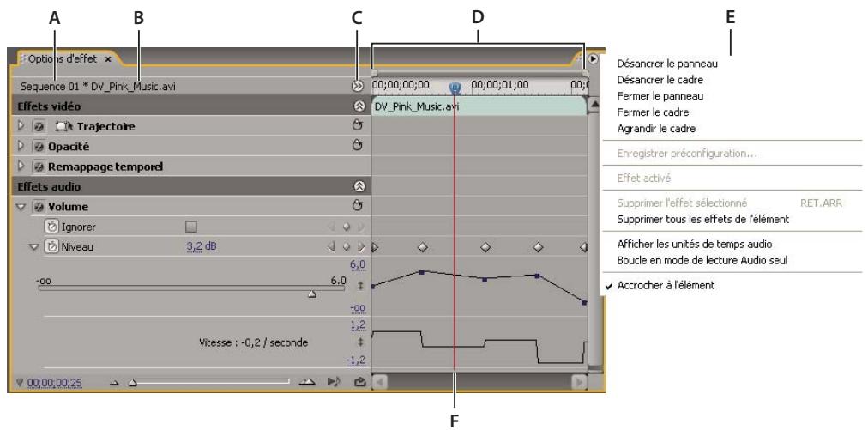Click the 3,2 dB Niveau value
Screen dimensions: 868x430
click(x=201, y=246)
